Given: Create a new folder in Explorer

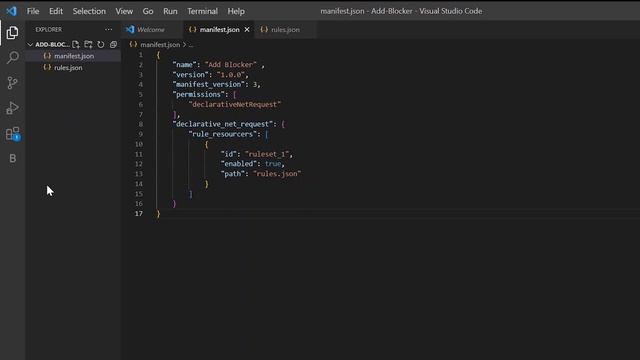Looking at the screenshot, I should pos(88,44).
